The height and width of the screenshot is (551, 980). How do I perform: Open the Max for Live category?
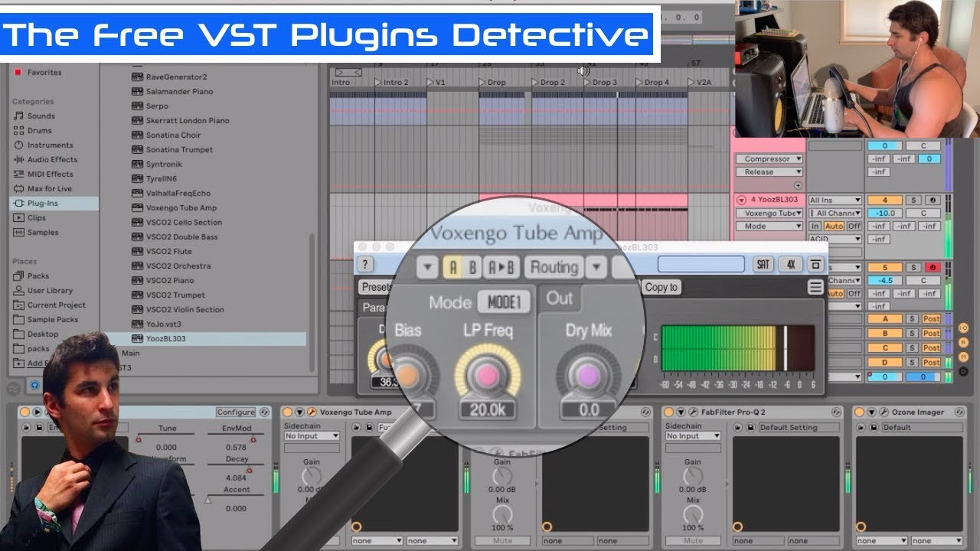pyautogui.click(x=43, y=189)
